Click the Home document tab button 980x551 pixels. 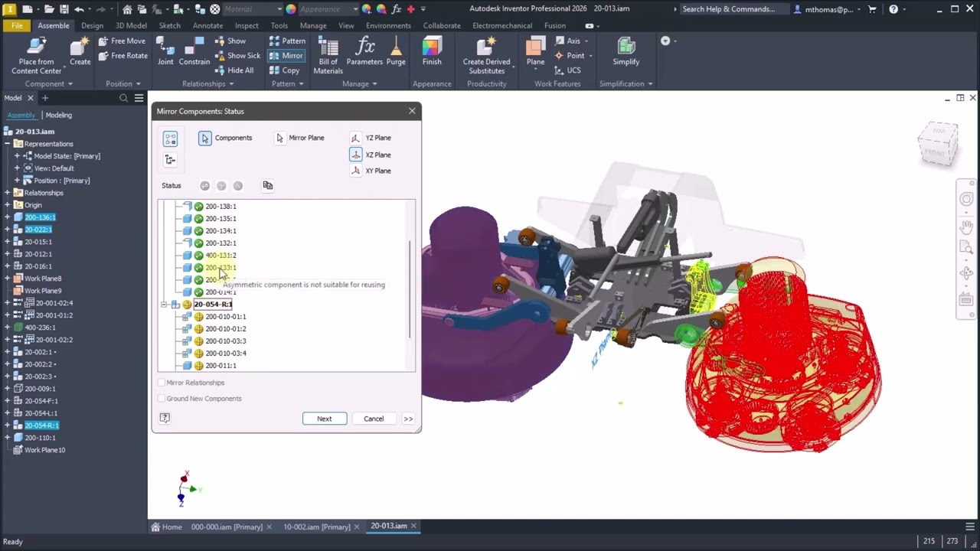(167, 527)
